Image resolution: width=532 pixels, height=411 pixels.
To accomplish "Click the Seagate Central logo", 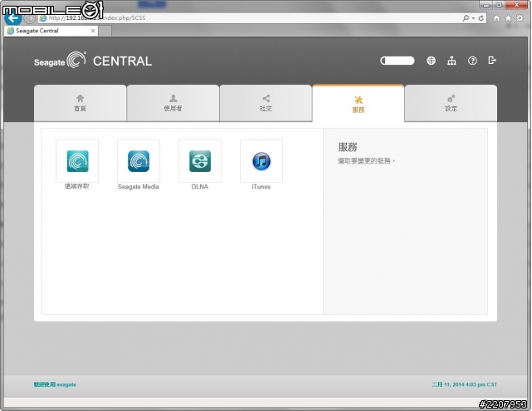I will 93,61.
